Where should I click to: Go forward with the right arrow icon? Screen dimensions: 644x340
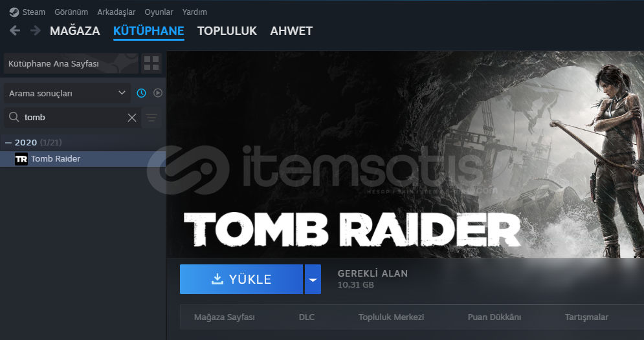[x=36, y=30]
